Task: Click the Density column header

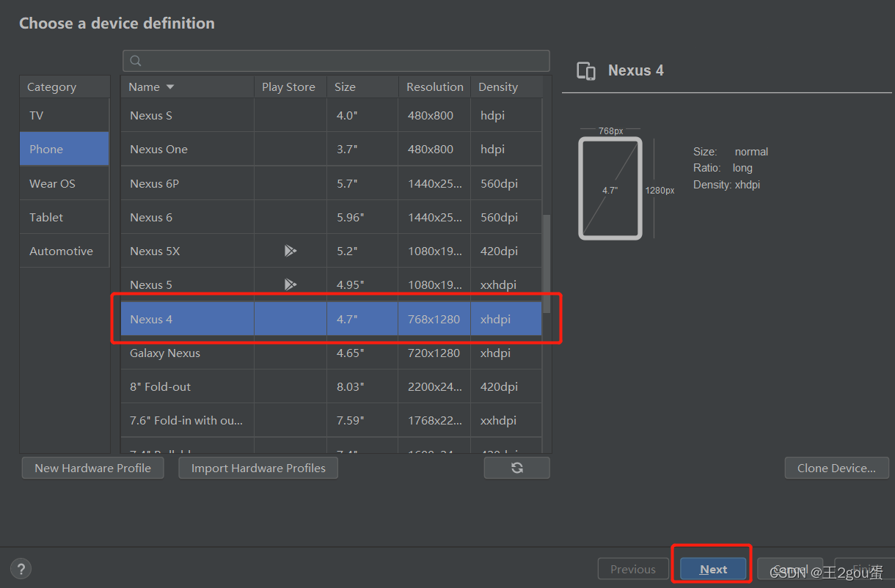Action: pyautogui.click(x=506, y=87)
